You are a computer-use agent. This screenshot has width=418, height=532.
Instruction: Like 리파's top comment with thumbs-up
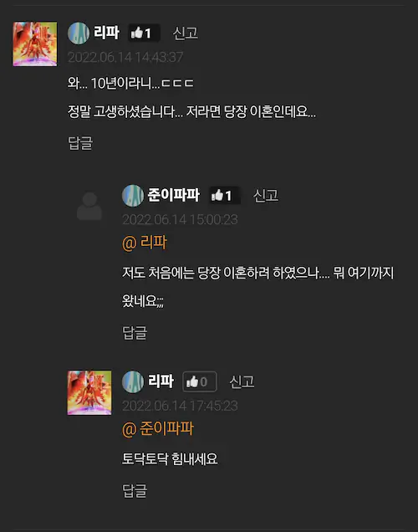click(x=144, y=33)
